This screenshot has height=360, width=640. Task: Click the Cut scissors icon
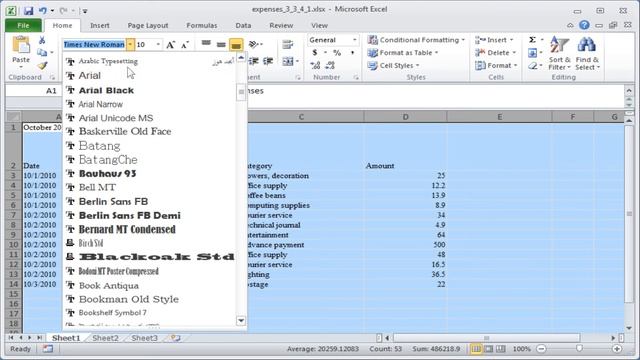pyautogui.click(x=42, y=40)
